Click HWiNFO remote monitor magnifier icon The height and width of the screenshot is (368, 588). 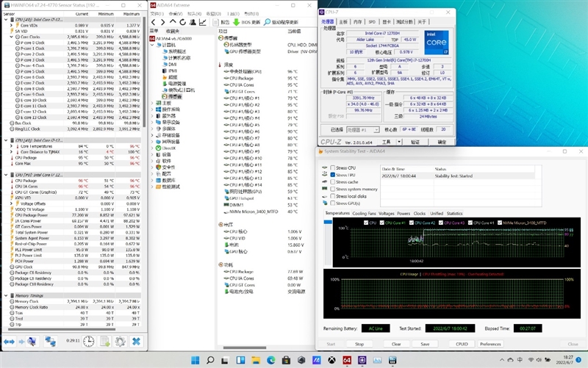coord(31,342)
